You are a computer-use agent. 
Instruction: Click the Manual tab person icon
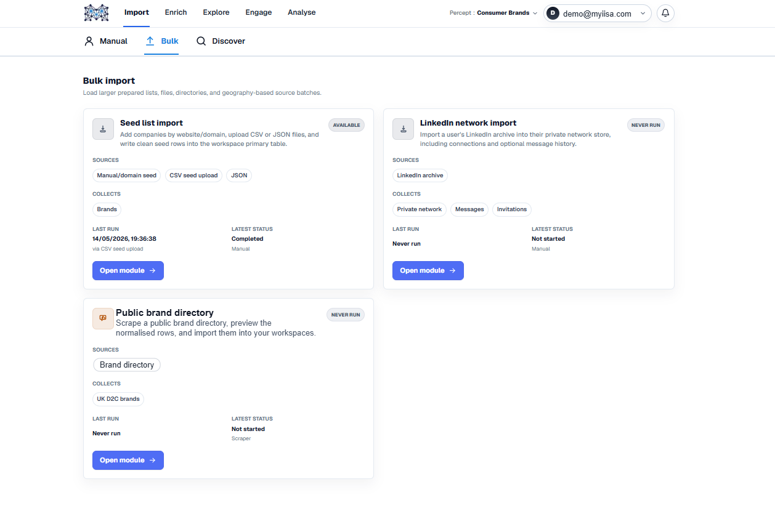[x=89, y=41]
